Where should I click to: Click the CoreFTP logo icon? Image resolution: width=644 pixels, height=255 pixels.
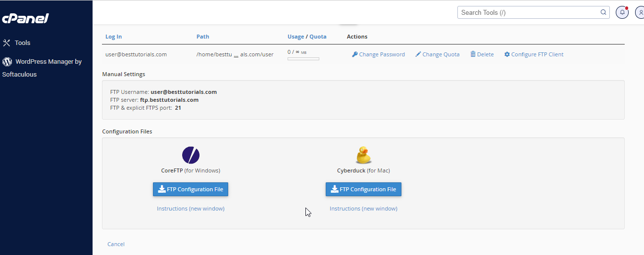[x=191, y=155]
